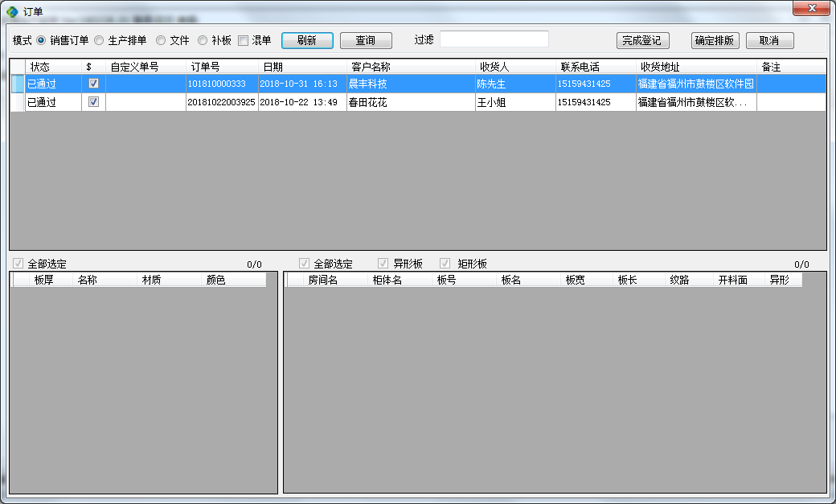Close the 订单 window
This screenshot has width=836, height=504.
point(812,9)
